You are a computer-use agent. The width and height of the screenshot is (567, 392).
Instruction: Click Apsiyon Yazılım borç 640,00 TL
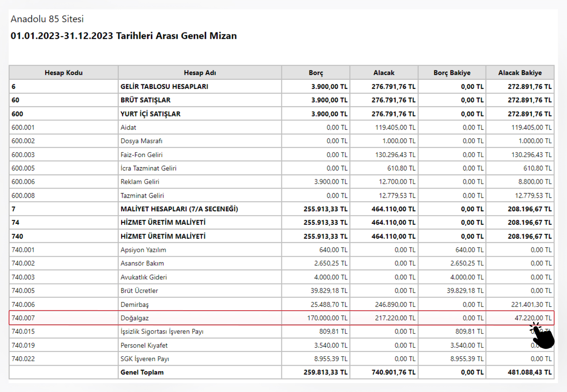tap(333, 250)
